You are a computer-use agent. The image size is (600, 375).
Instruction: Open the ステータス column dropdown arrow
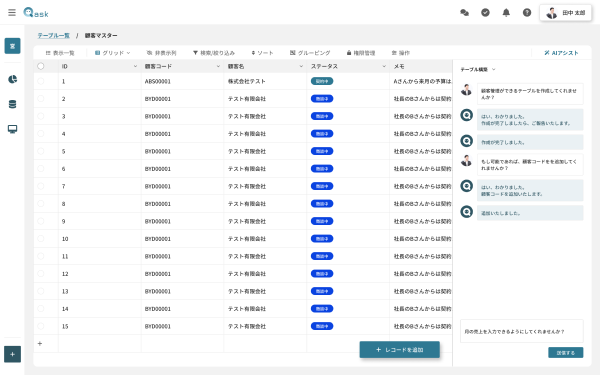tap(384, 66)
